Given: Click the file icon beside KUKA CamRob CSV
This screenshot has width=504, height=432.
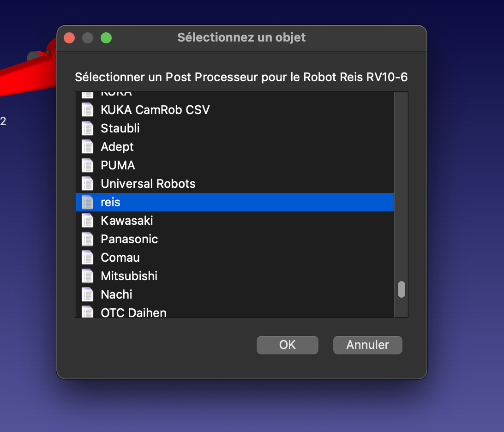Looking at the screenshot, I should 87,110.
